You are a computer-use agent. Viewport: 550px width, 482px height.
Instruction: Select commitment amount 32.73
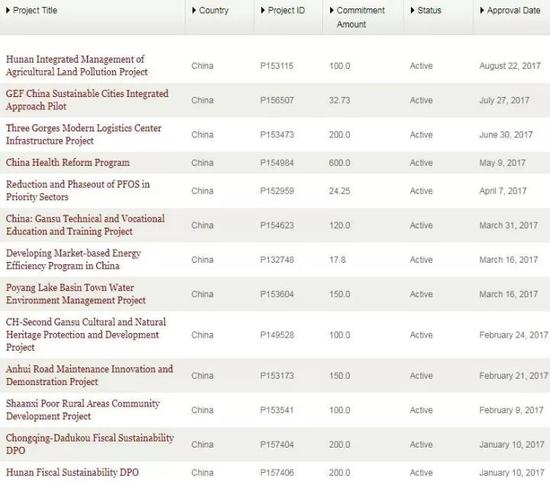pyautogui.click(x=339, y=100)
